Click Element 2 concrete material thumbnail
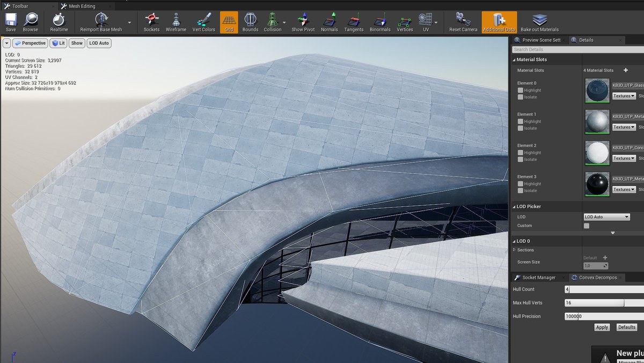This screenshot has height=363, width=644. (597, 153)
